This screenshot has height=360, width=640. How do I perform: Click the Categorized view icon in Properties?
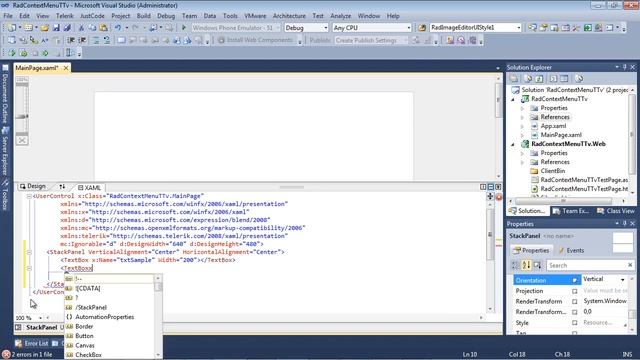click(516, 265)
